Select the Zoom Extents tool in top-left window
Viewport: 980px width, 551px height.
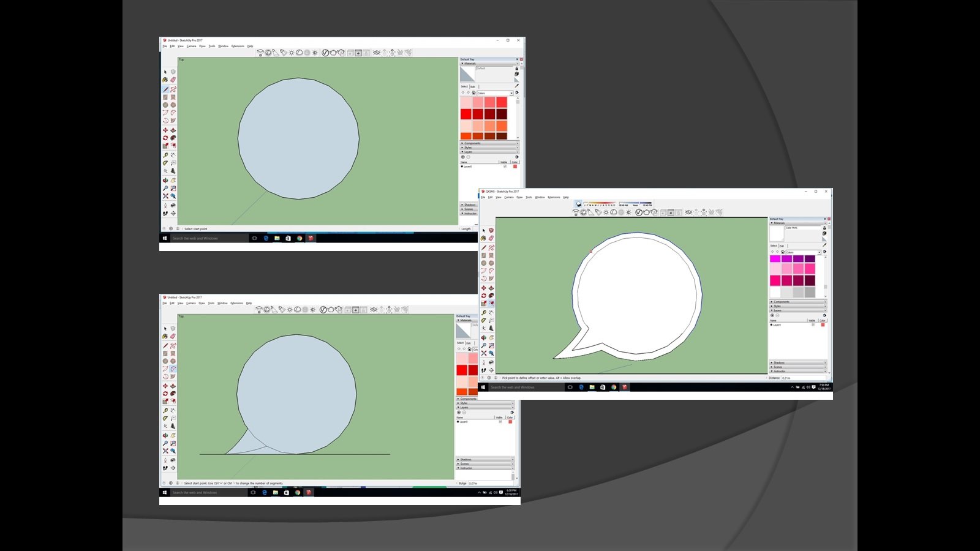point(165,196)
